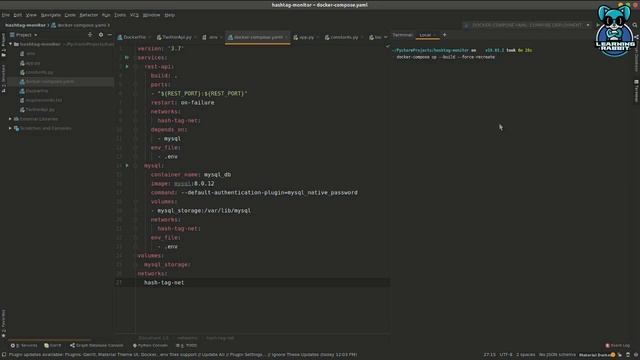Open the Code menu
Viewport: 640px width, 360px height.
coord(70,15)
